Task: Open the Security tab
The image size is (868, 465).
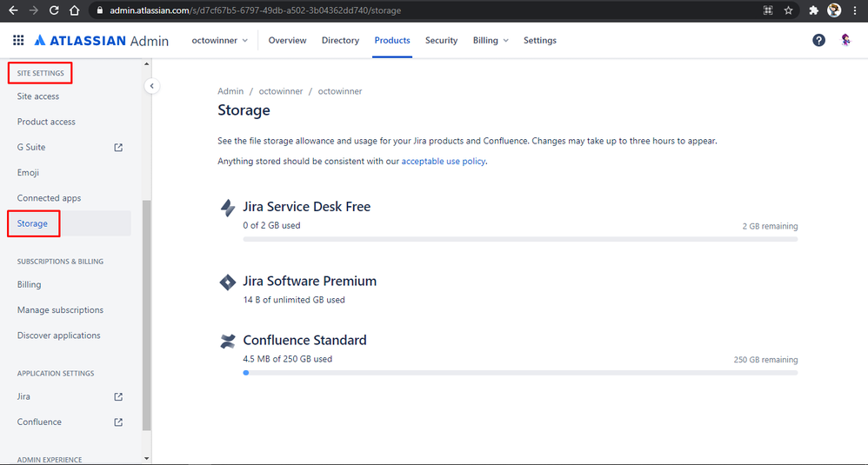Action: pos(441,40)
